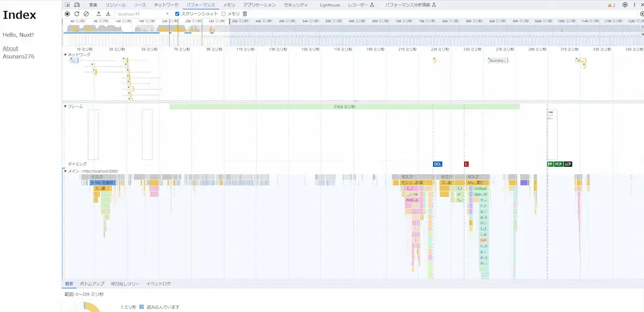Click the clear recordings icon

[87, 14]
